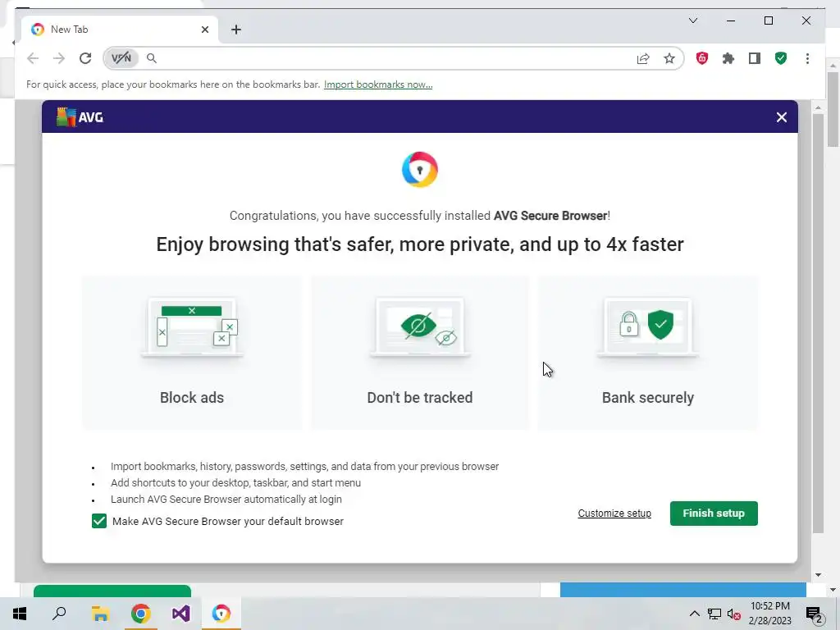Click the search magnifier in address bar

tap(152, 58)
